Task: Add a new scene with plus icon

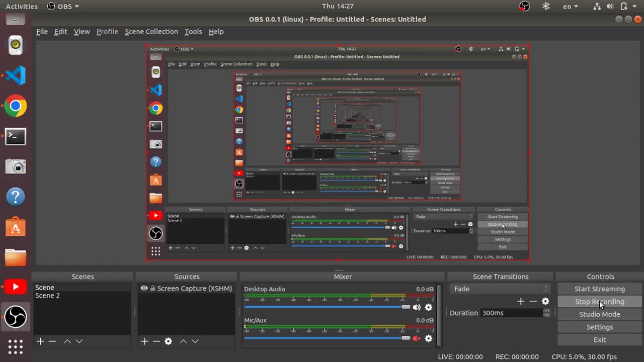Action: pos(40,341)
